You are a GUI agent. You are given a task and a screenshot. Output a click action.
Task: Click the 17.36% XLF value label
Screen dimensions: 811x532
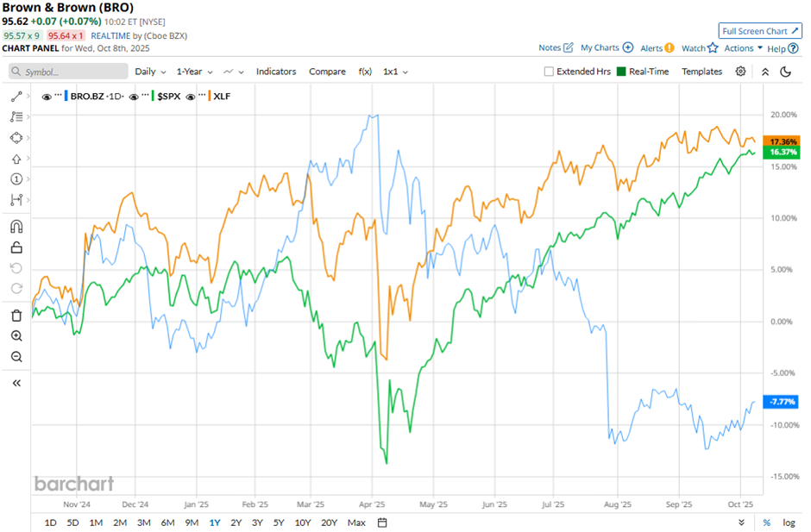point(782,141)
